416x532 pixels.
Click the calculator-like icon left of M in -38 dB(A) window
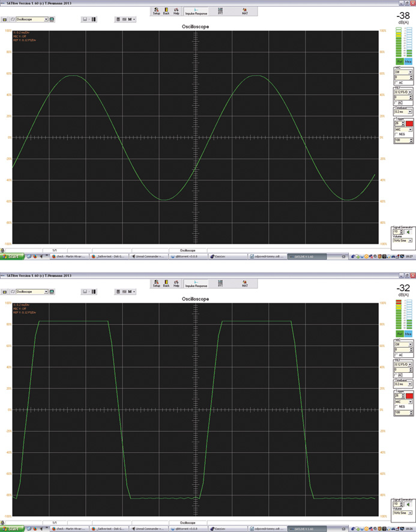coord(118,19)
